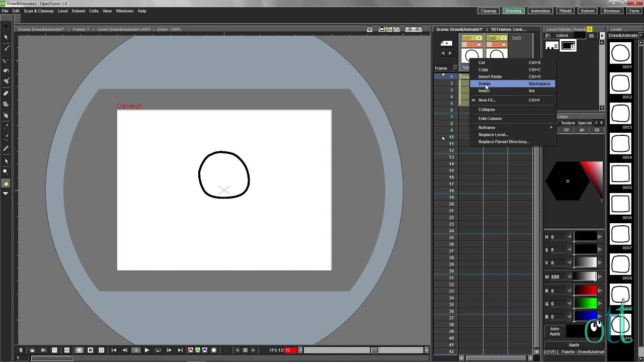Select palette style number 1 swatch
The height and width of the screenshot is (362, 644).
(569, 46)
